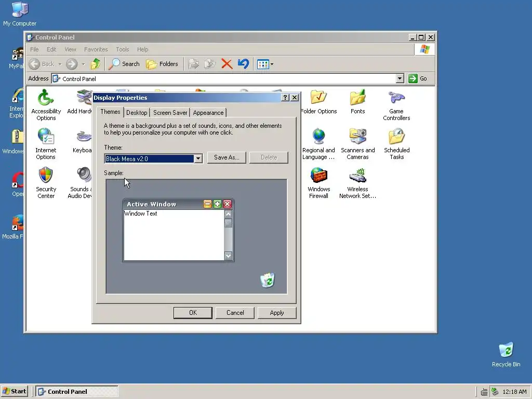The height and width of the screenshot is (399, 532).
Task: Open the View menu
Action: [70, 49]
